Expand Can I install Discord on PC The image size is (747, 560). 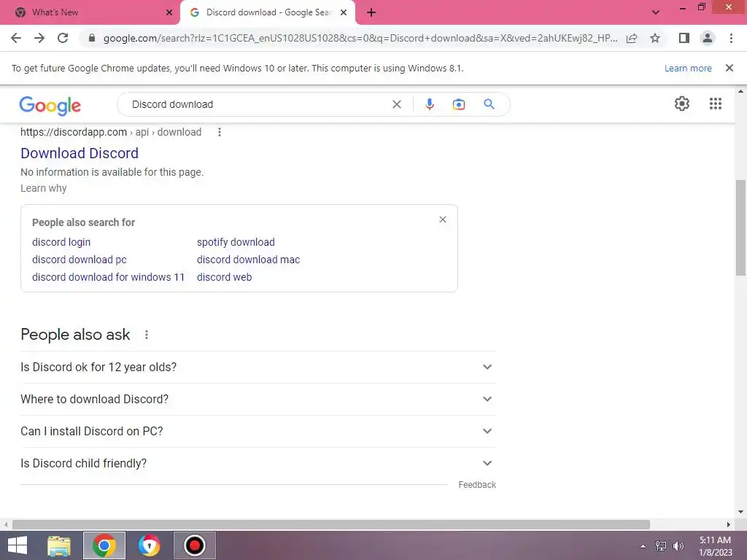pos(258,431)
